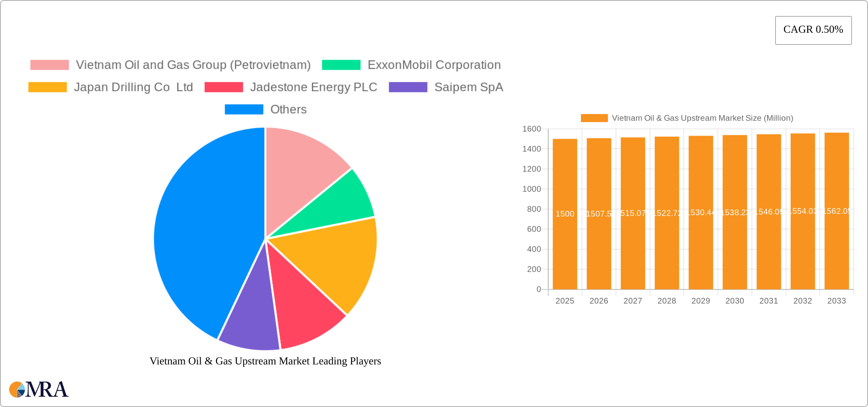
Task: Click the Saipem SpA legend label
Action: (x=469, y=87)
